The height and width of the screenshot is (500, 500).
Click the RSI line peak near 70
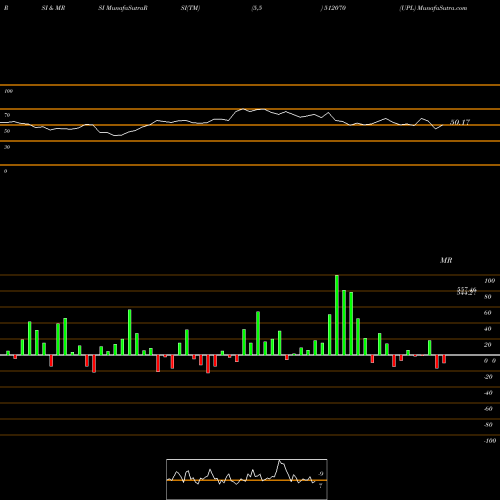[x=243, y=109]
